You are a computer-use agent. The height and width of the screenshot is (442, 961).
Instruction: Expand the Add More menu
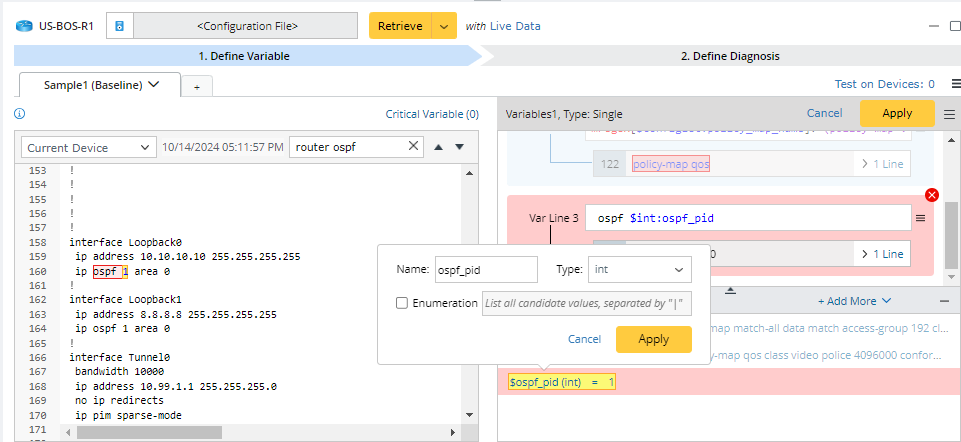[x=854, y=300]
